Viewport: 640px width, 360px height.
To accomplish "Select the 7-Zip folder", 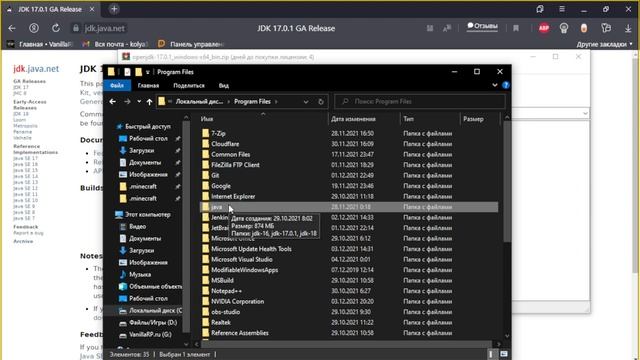I will click(218, 133).
